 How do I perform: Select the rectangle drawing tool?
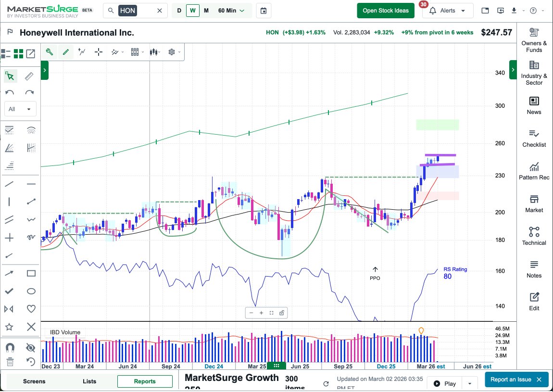(x=31, y=273)
